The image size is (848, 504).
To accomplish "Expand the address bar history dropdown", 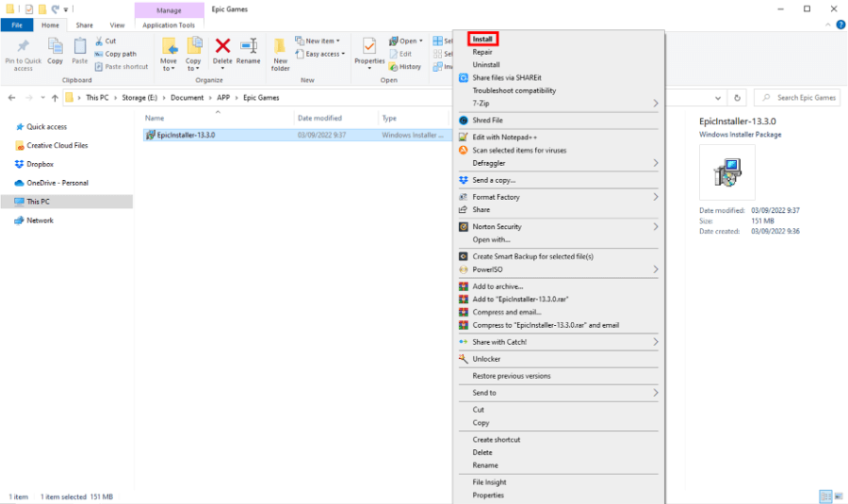I will [x=718, y=98].
